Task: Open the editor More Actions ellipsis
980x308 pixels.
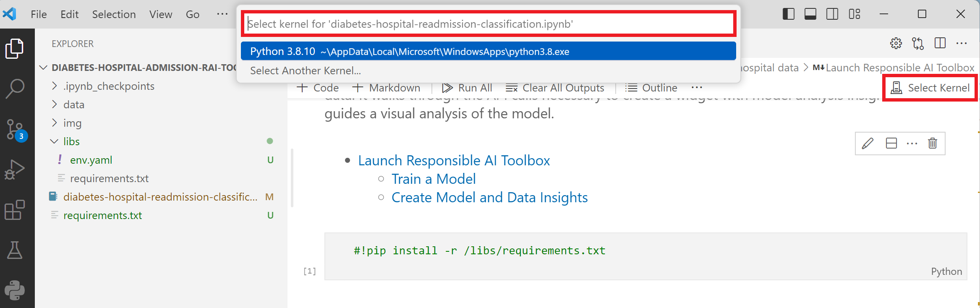Action: pyautogui.click(x=962, y=43)
